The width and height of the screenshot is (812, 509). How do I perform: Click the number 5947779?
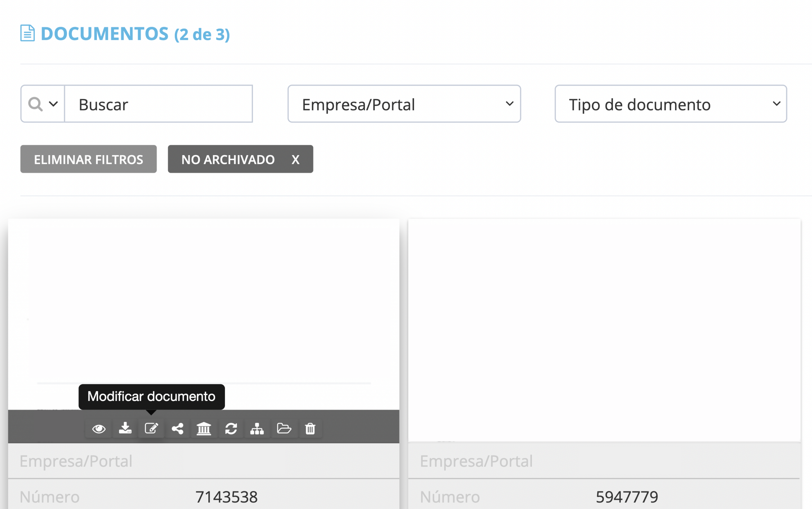pos(627,497)
